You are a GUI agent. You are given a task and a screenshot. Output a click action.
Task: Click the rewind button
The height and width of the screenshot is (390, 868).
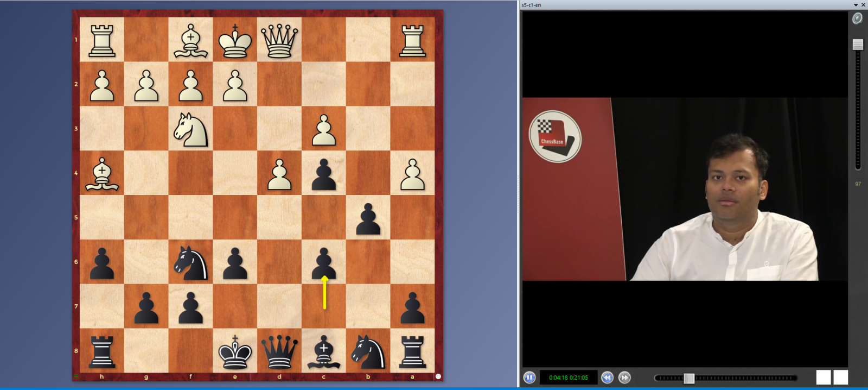coord(607,378)
